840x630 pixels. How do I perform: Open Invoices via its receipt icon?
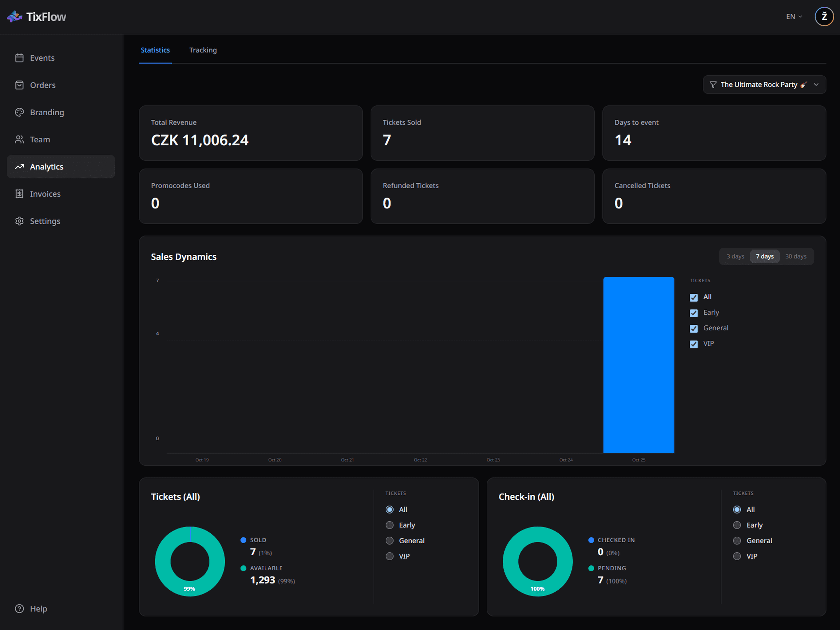pos(19,194)
